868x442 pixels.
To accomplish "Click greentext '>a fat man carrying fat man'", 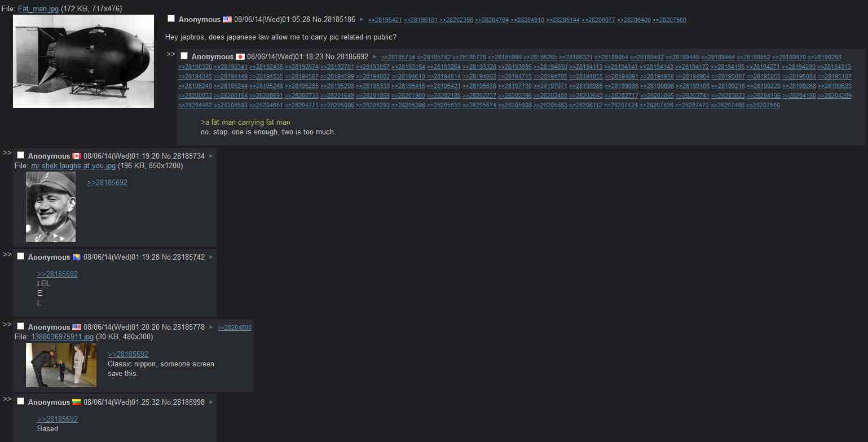I will point(245,122).
